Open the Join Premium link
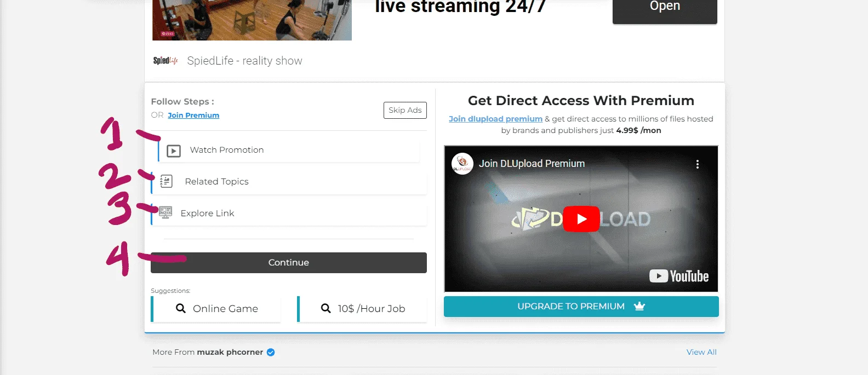The image size is (868, 375). click(x=193, y=115)
